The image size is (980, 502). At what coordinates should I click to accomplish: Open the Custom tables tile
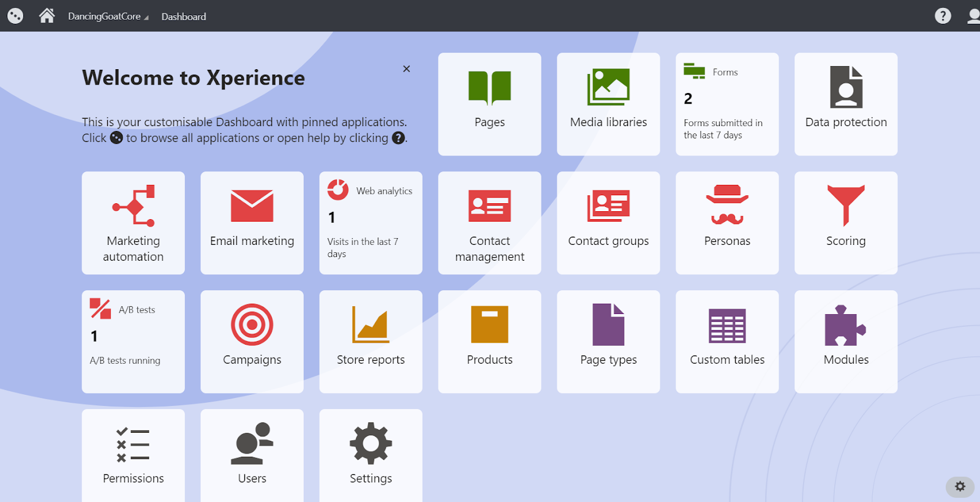point(727,342)
